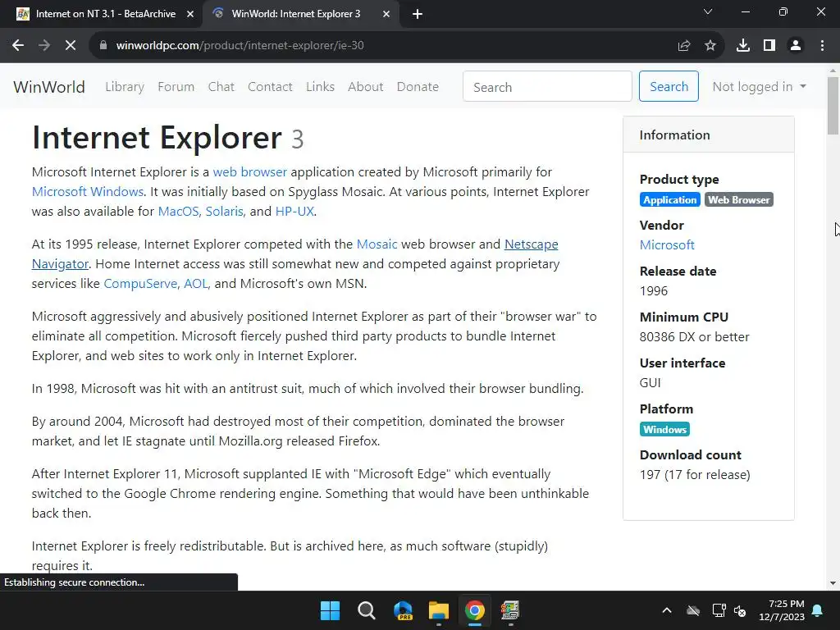Stop loading the page
Image resolution: width=840 pixels, height=630 pixels.
pyautogui.click(x=71, y=46)
